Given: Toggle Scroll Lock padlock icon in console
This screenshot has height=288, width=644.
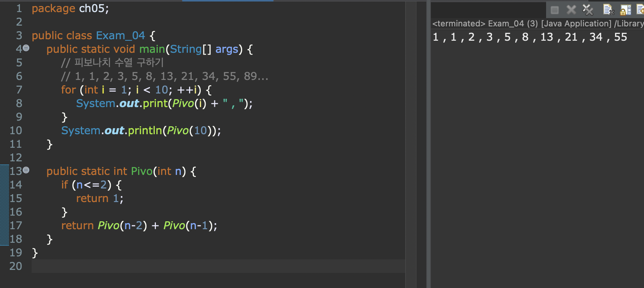Looking at the screenshot, I should pos(626,10).
